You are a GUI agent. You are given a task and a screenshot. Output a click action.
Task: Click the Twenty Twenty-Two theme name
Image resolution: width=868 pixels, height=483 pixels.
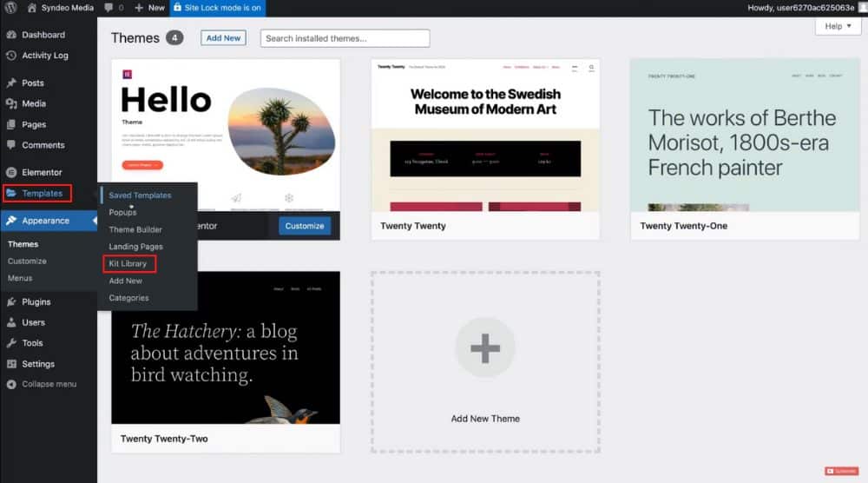coord(164,439)
